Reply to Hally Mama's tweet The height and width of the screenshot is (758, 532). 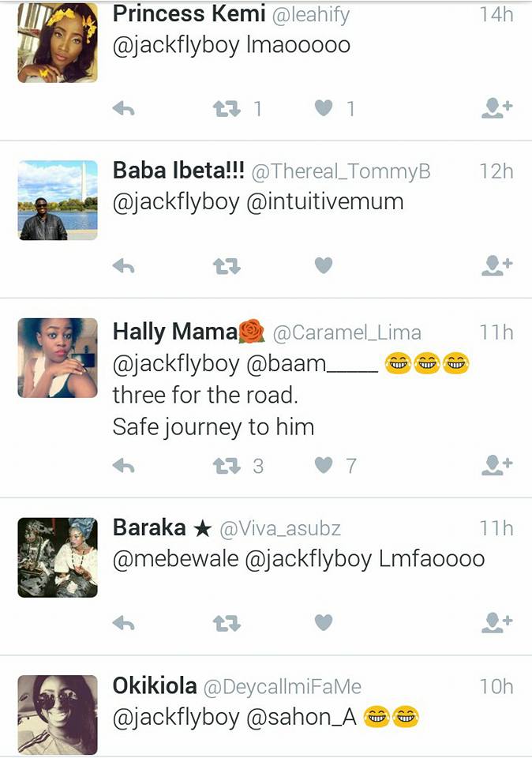click(x=123, y=466)
